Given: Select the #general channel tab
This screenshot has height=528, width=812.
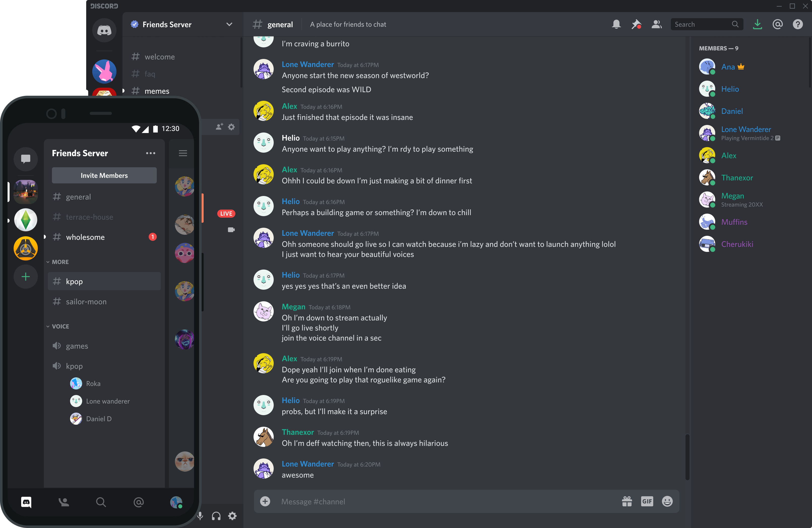Looking at the screenshot, I should 79,196.
